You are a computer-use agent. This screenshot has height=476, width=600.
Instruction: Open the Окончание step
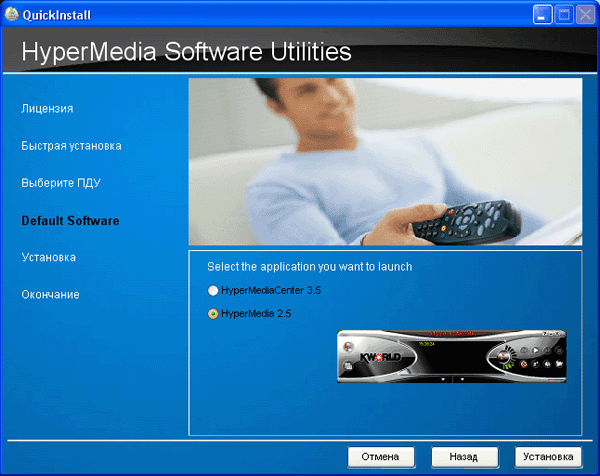click(50, 295)
